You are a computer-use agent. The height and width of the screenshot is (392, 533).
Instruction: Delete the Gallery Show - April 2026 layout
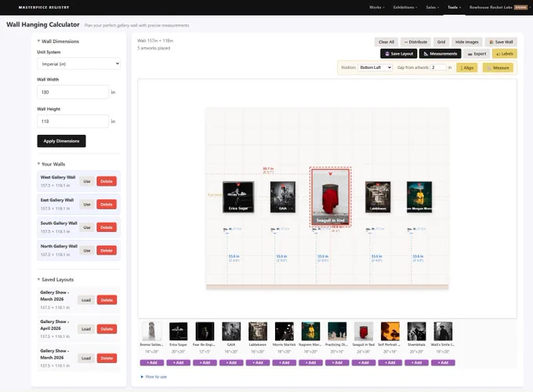pyautogui.click(x=107, y=329)
